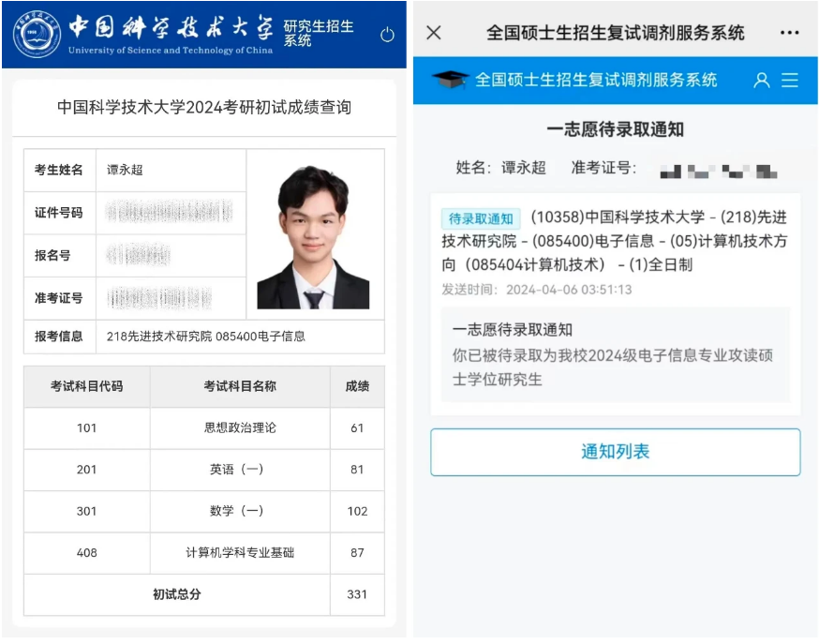Open the user profile icon
This screenshot has width=819, height=644.
pos(762,81)
